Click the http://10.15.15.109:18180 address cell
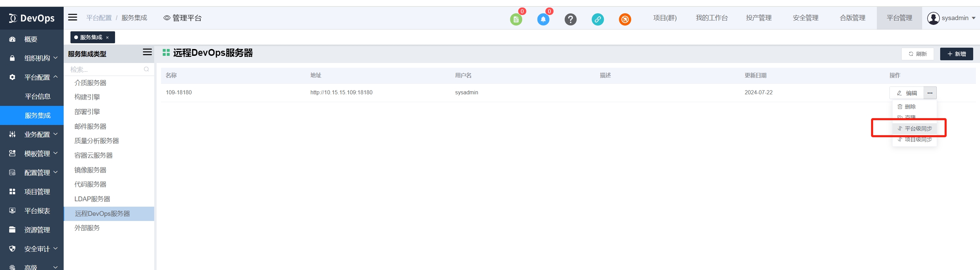This screenshot has height=270, width=980. pyautogui.click(x=341, y=92)
